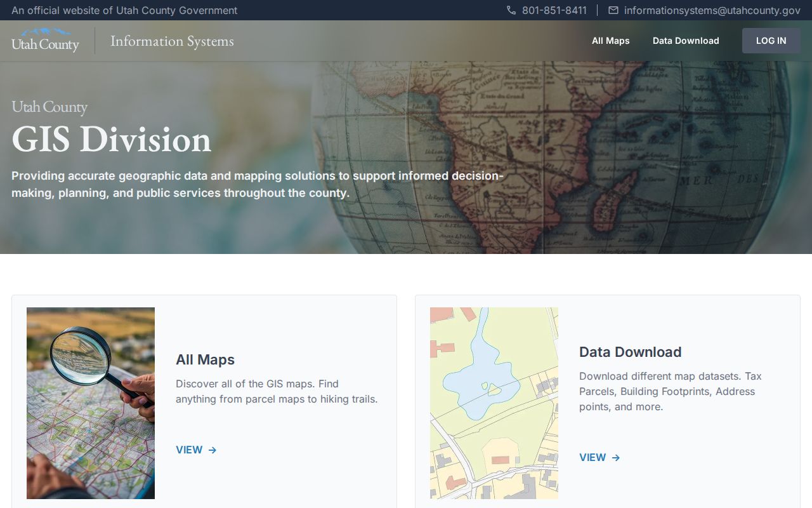
Task: Click the parcel map thumbnail with pond
Action: (x=494, y=403)
